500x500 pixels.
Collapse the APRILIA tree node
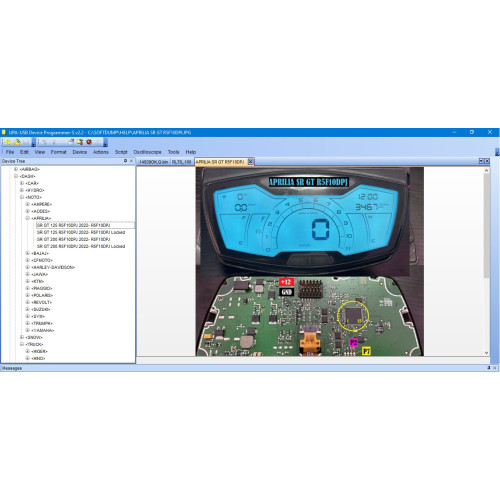(28, 218)
